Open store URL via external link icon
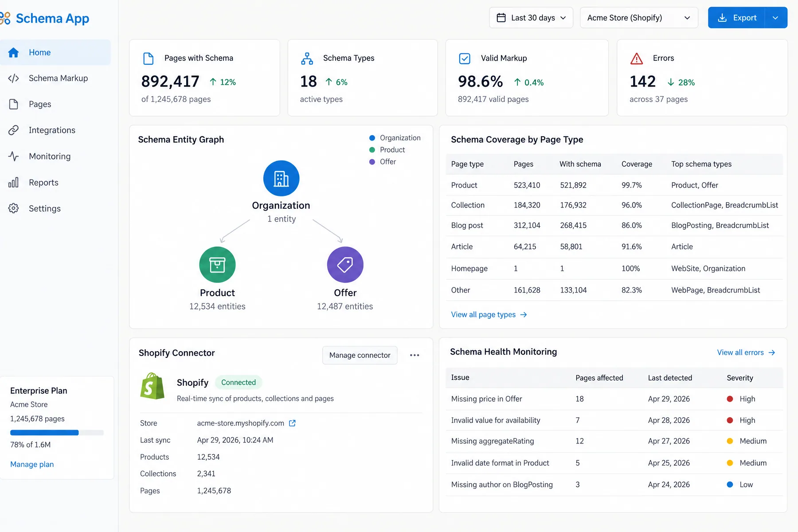The width and height of the screenshot is (798, 532). click(x=292, y=423)
